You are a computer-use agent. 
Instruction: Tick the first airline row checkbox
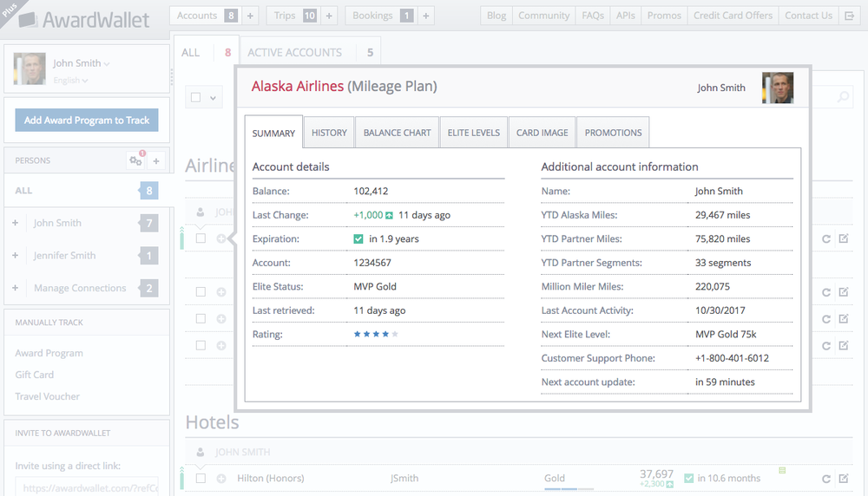point(201,238)
